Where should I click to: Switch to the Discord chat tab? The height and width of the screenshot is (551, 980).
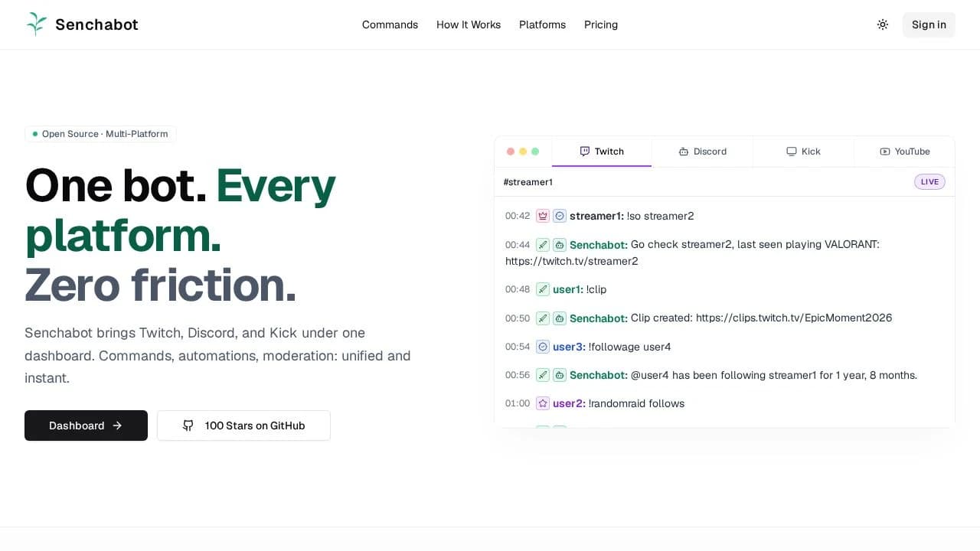702,152
